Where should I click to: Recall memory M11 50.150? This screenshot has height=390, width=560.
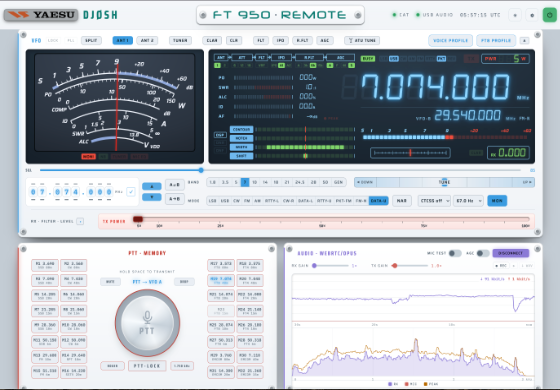coord(45,342)
